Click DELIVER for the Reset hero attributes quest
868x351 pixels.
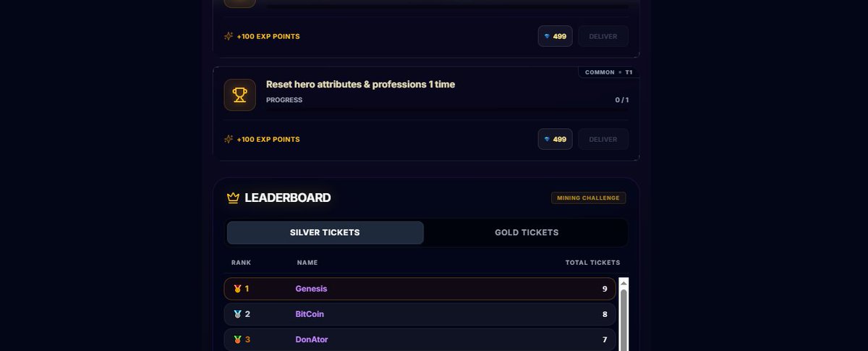coord(603,139)
